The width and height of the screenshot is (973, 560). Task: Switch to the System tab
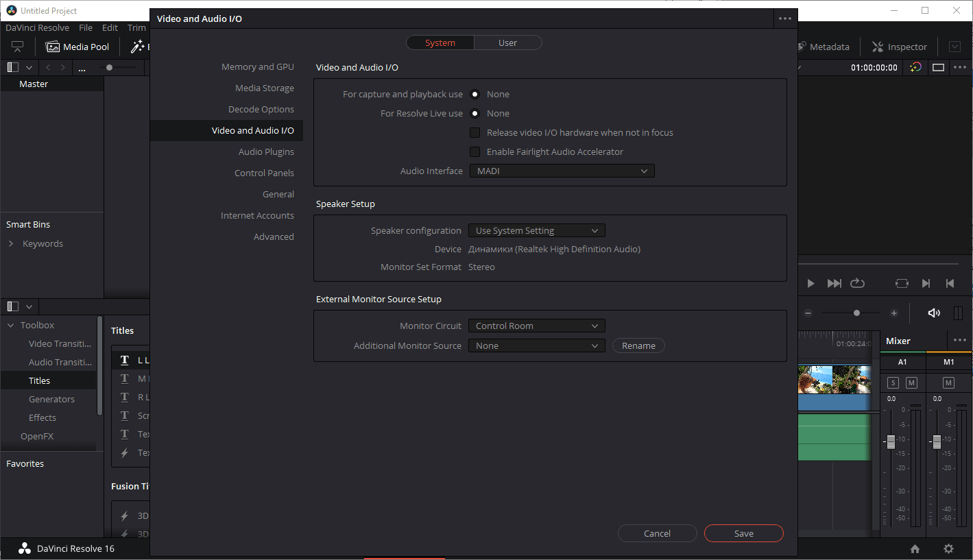440,42
